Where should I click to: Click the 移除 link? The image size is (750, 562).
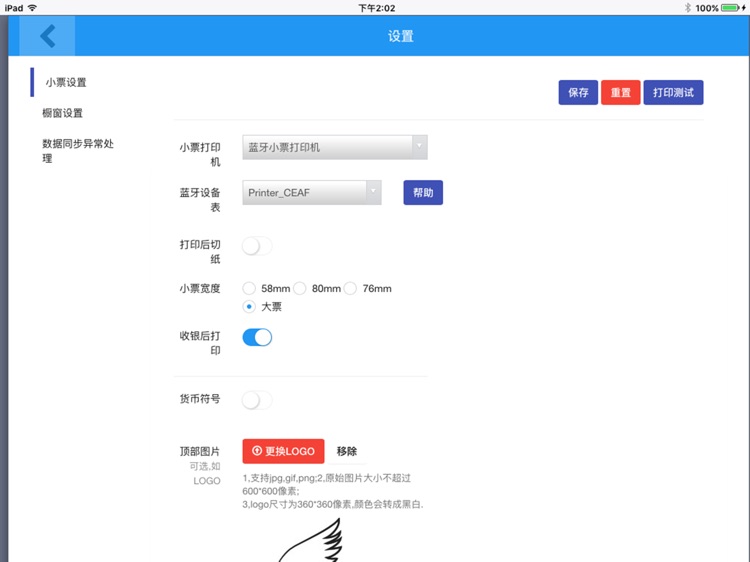(x=347, y=451)
